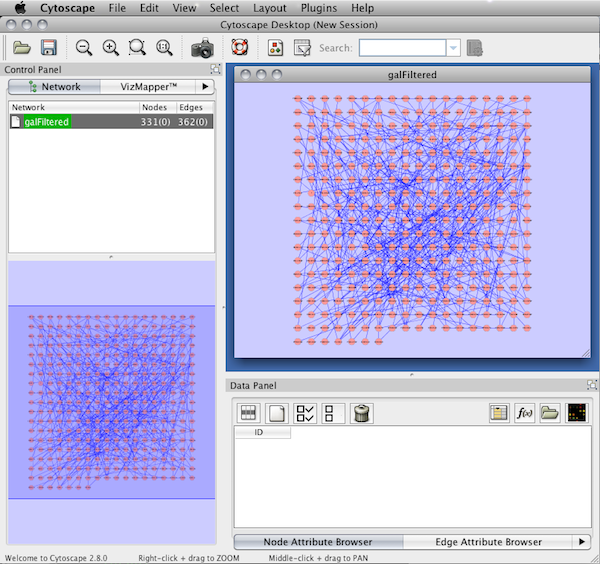Expand the Search field dropdown arrow
The width and height of the screenshot is (600, 564).
point(454,47)
